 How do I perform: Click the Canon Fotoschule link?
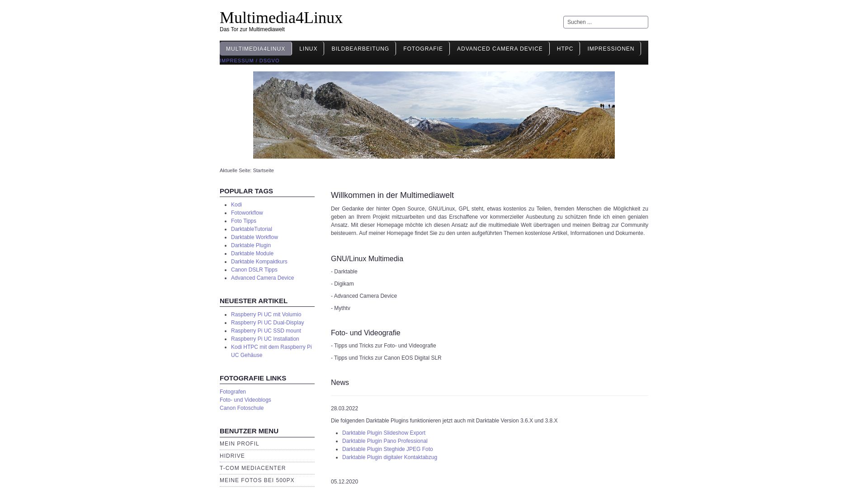pos(241,408)
